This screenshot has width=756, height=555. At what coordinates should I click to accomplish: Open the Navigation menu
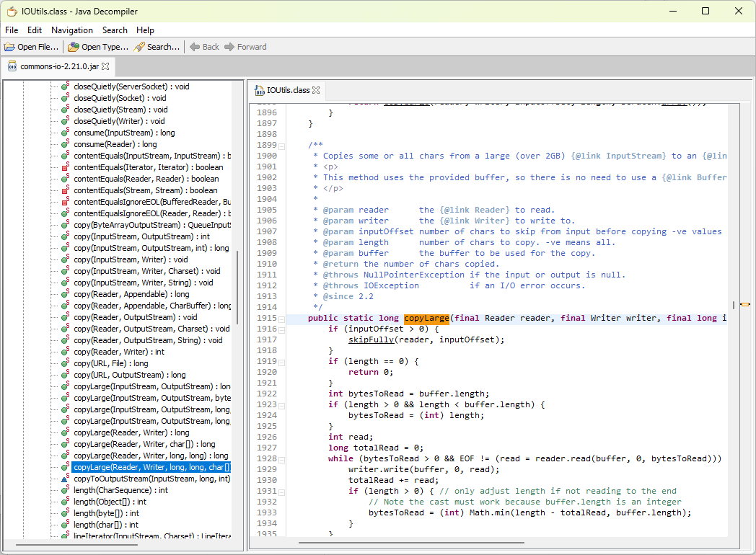click(x=71, y=30)
